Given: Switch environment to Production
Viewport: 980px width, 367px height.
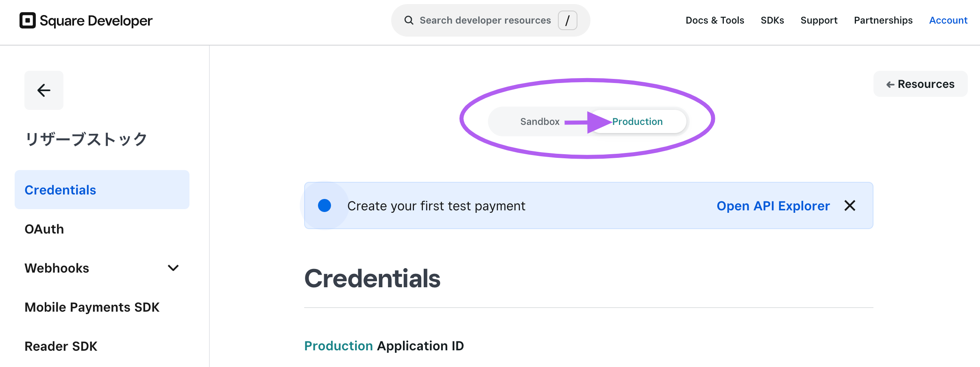Looking at the screenshot, I should (637, 122).
